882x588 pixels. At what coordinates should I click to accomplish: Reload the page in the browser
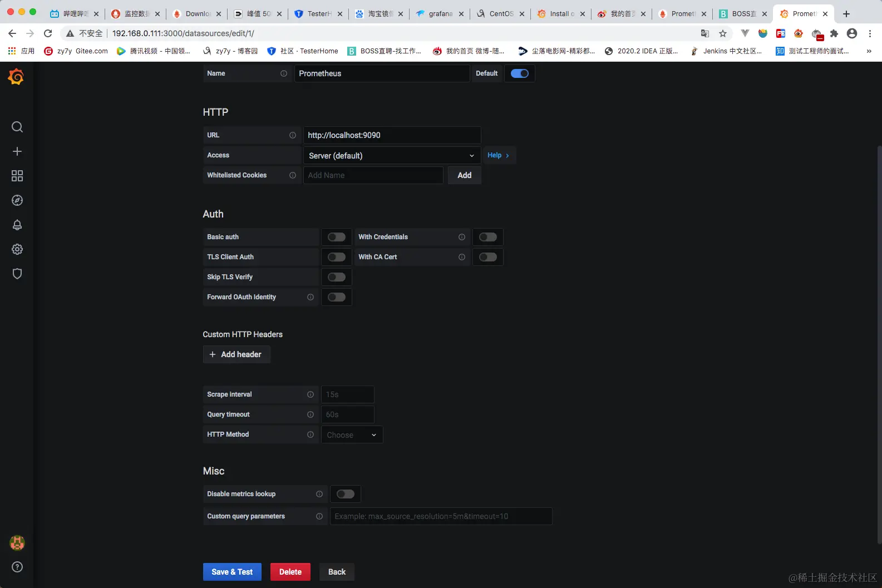[48, 33]
